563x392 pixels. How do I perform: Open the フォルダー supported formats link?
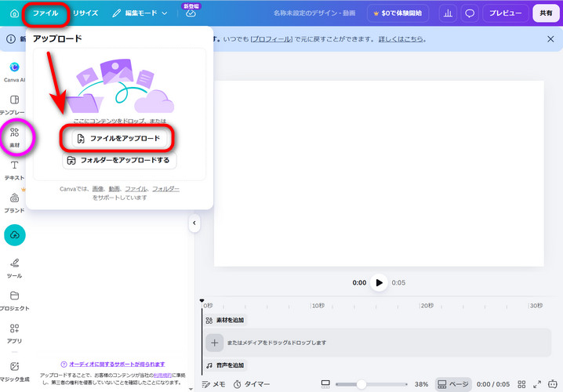point(165,189)
